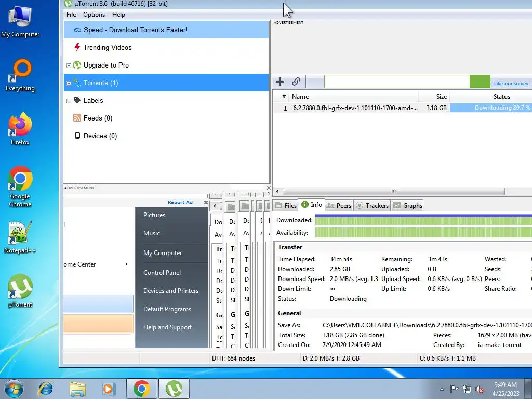Image resolution: width=532 pixels, height=399 pixels.
Task: Sort torrents by Name column
Action: [353, 96]
